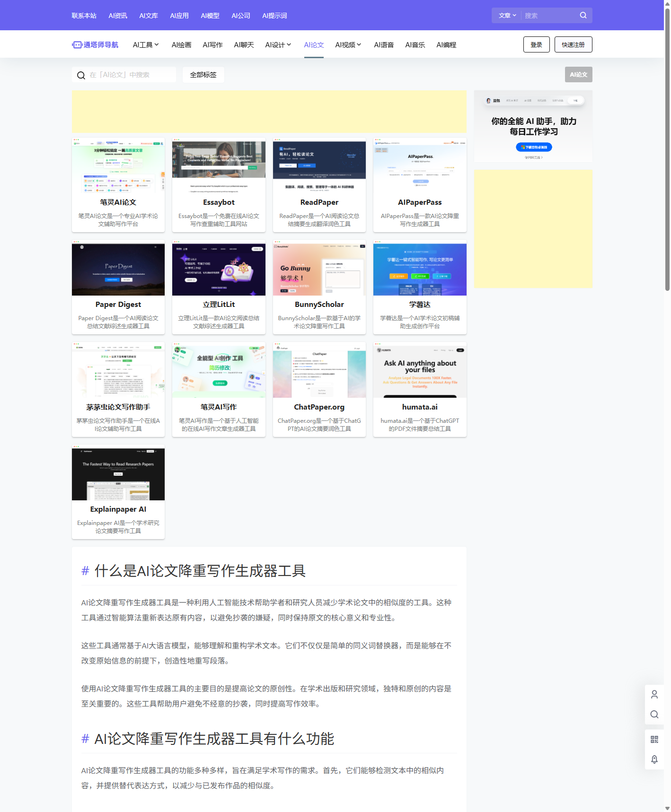Viewport: 671px width, 812px height.
Task: Open the AI写作 category
Action: point(212,44)
